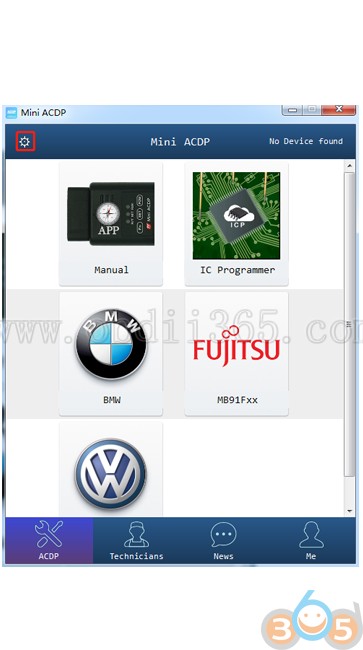Choose the Volkswagen logo module
This screenshot has width=363, height=650.
(111, 474)
